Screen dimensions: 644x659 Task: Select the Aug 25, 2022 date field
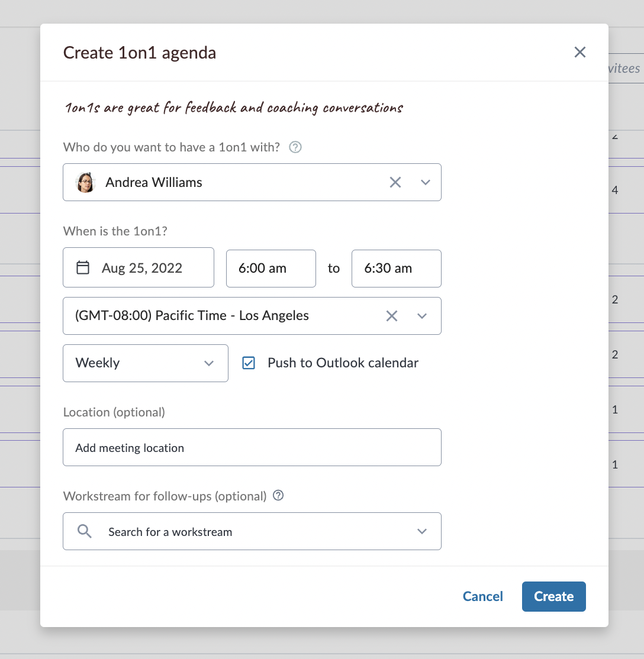pyautogui.click(x=139, y=268)
